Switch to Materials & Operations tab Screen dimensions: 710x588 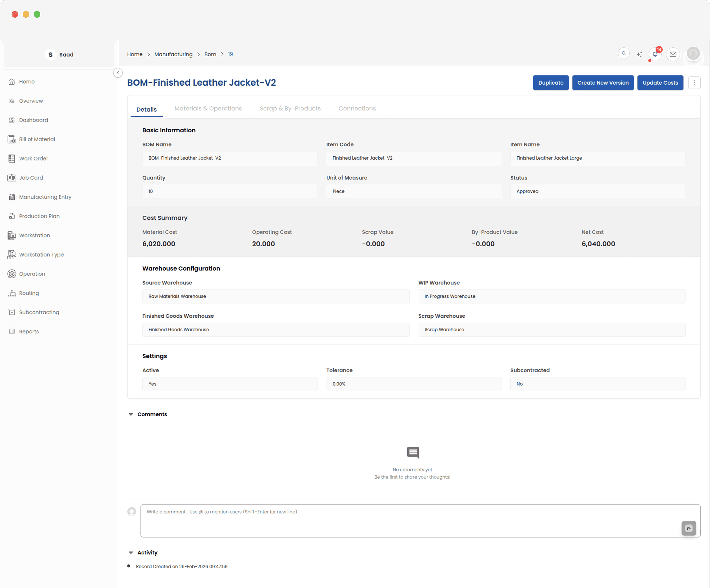point(208,108)
